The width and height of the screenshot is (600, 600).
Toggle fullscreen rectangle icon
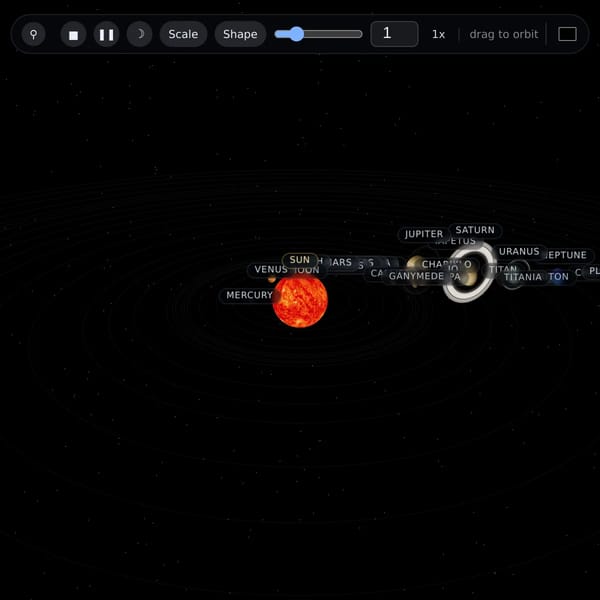[x=567, y=34]
